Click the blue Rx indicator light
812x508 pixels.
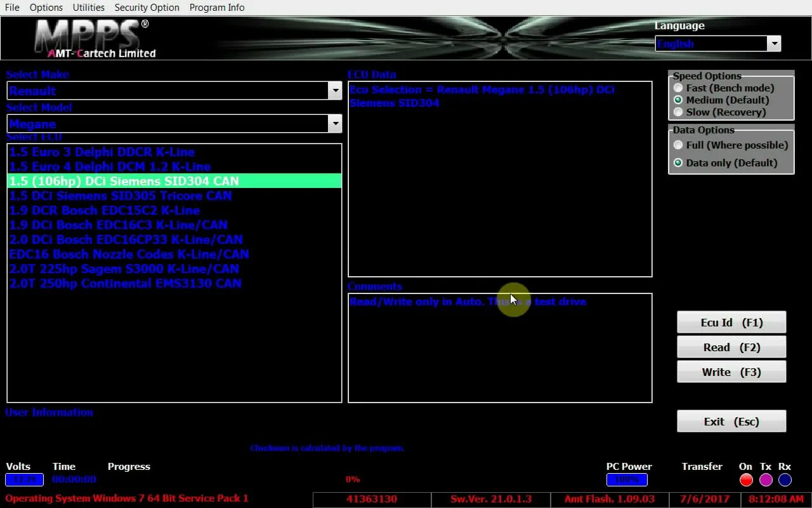pos(785,480)
